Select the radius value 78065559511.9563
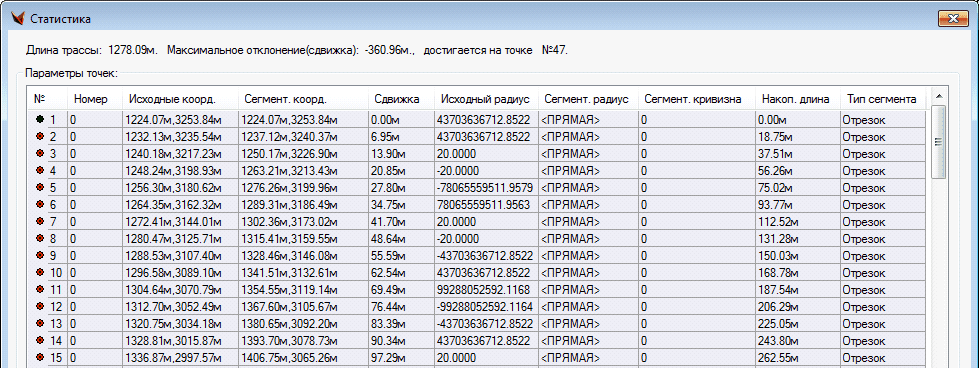Viewport: 979px width, 368px height. pyautogui.click(x=486, y=204)
